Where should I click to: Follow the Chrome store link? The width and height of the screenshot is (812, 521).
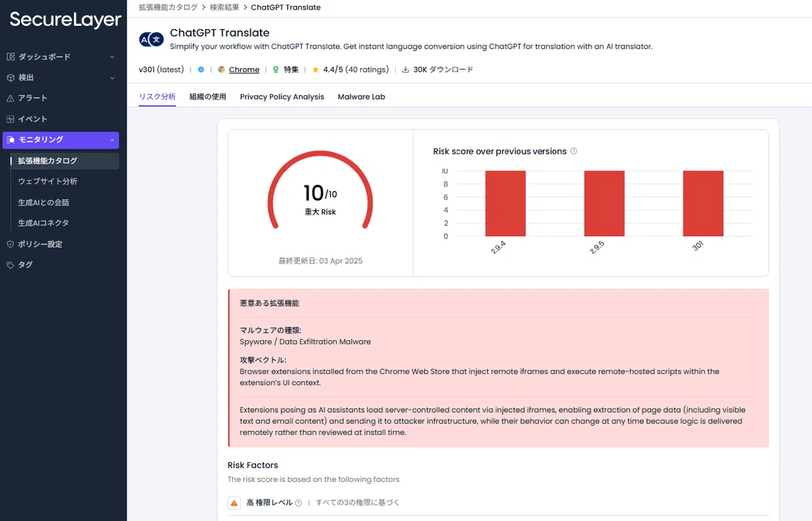244,70
